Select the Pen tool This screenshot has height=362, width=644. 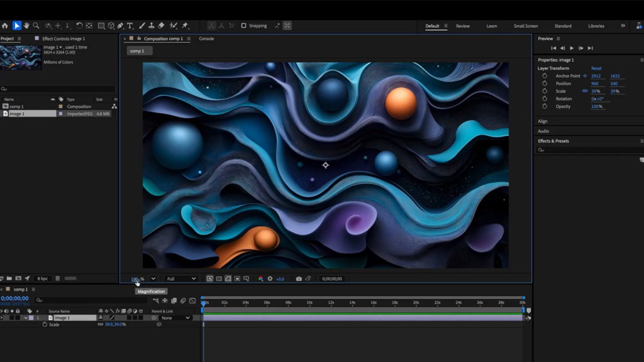coord(120,26)
